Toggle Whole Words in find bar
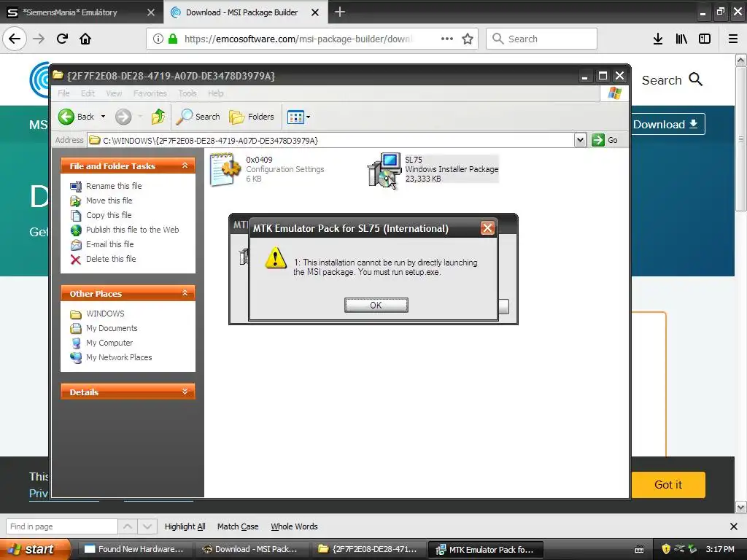The image size is (747, 560). [x=294, y=526]
